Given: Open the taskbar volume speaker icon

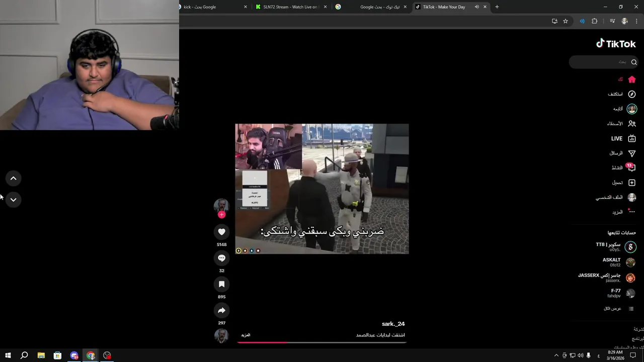Looking at the screenshot, I should point(581,355).
